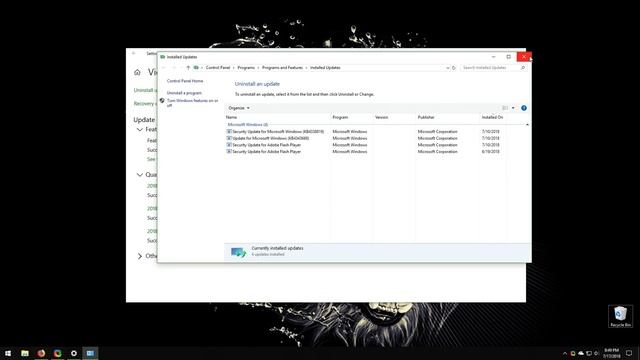Click Microsoft Windows group header
The height and width of the screenshot is (360, 640).
[247, 124]
